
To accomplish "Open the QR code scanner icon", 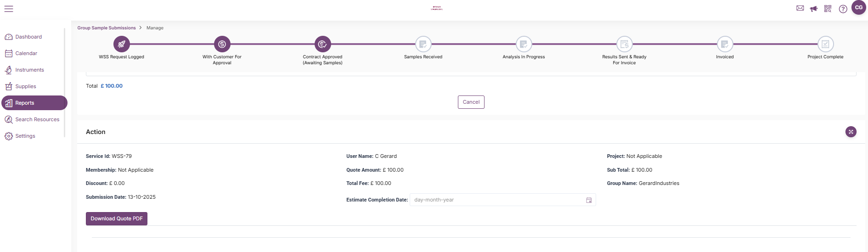I will [828, 9].
